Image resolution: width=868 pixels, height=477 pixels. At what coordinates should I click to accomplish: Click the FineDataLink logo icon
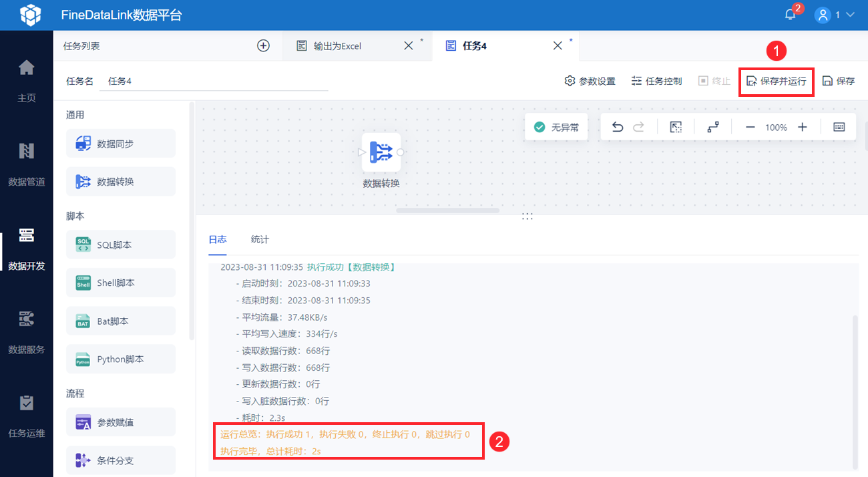pyautogui.click(x=29, y=15)
